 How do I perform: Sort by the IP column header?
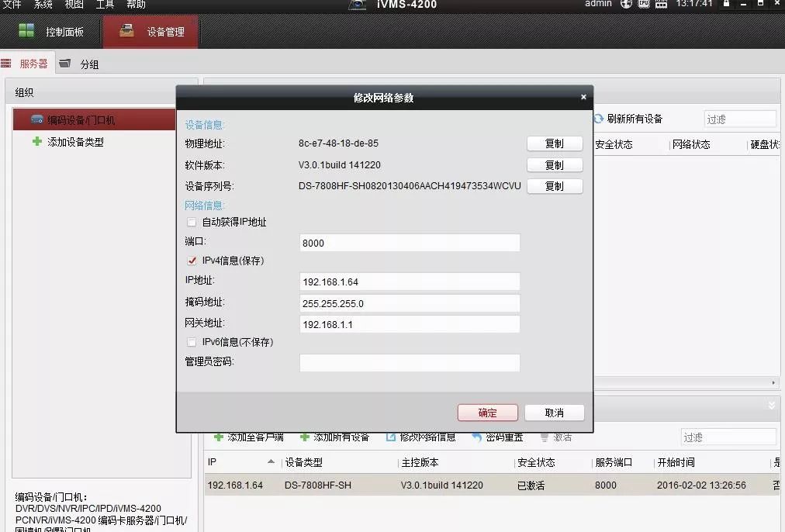coord(242,462)
